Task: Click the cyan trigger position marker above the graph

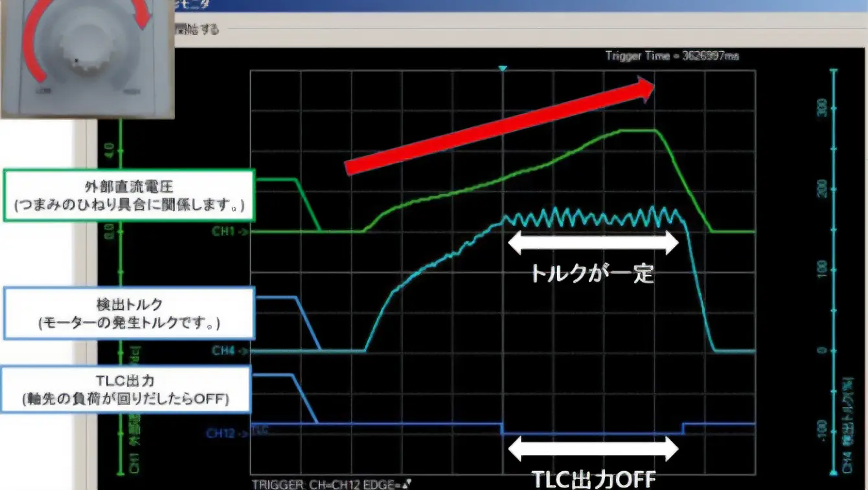Action: 503,67
